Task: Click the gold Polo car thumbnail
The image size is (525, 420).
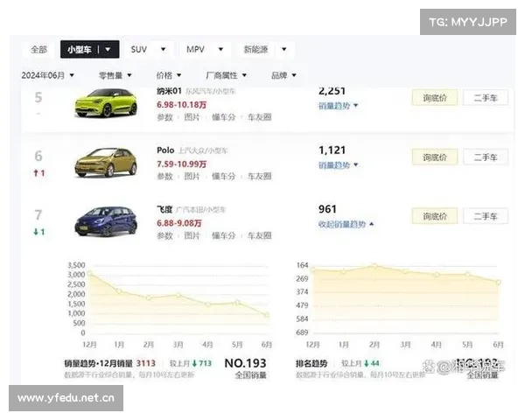Action: click(x=106, y=161)
